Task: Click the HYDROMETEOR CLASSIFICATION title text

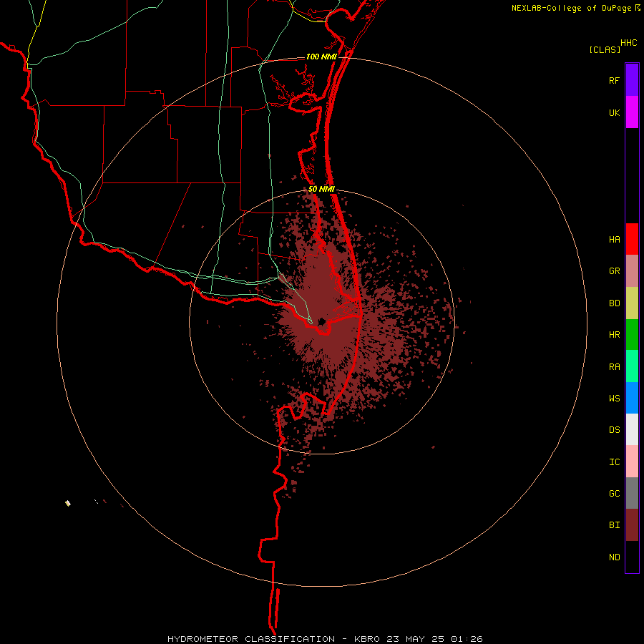Action: point(251,639)
